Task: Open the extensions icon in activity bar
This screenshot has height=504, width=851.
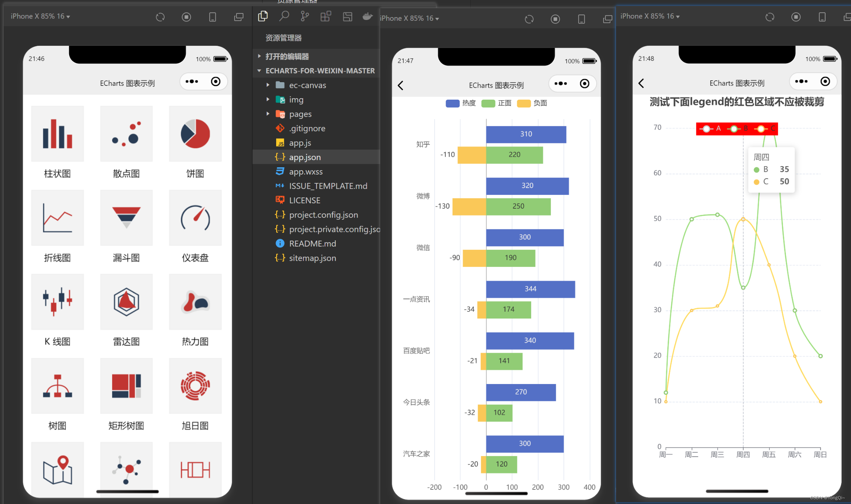Action: 326,16
